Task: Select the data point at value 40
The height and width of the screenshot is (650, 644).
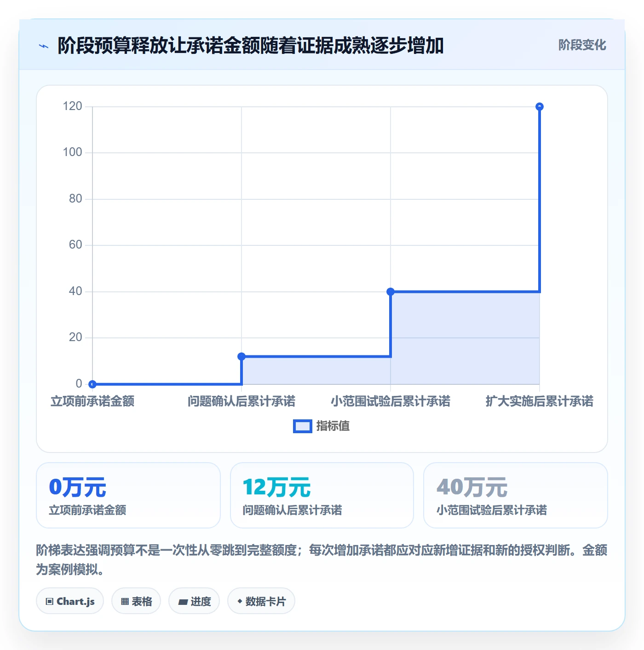Action: coord(391,291)
